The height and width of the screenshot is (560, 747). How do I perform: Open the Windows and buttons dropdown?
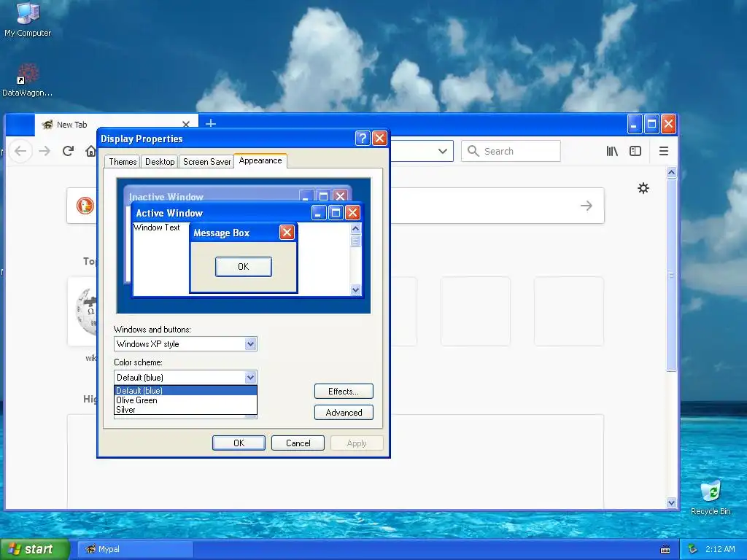(251, 344)
